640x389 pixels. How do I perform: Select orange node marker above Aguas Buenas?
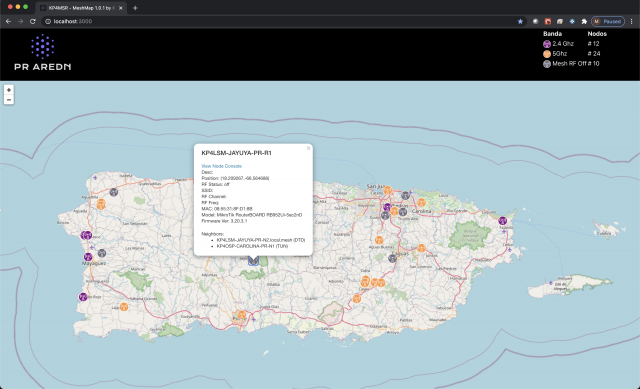[379, 240]
